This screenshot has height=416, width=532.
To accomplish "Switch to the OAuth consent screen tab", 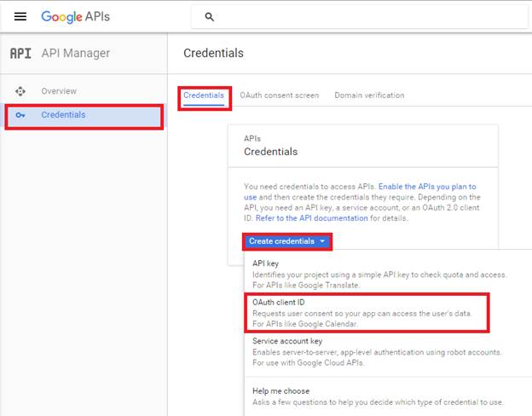I will tap(280, 95).
